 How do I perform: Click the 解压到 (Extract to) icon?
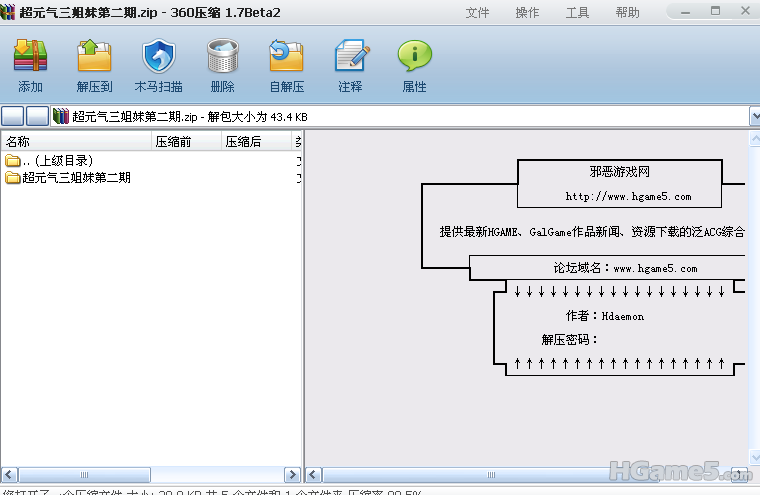coord(94,65)
